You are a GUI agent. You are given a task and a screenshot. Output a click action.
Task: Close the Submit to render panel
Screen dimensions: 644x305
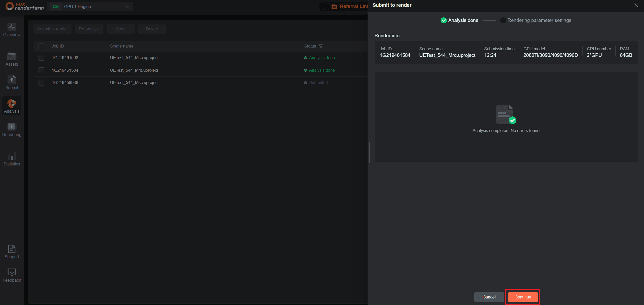click(636, 5)
